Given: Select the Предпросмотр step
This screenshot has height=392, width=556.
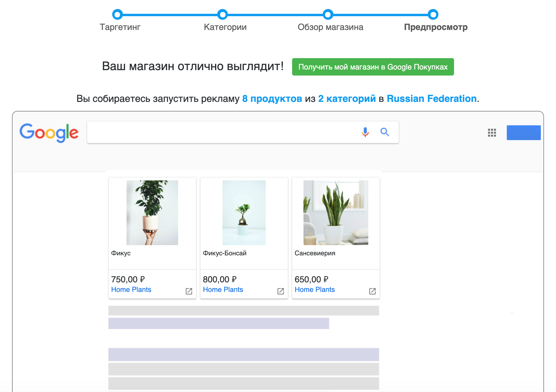Looking at the screenshot, I should [x=436, y=27].
